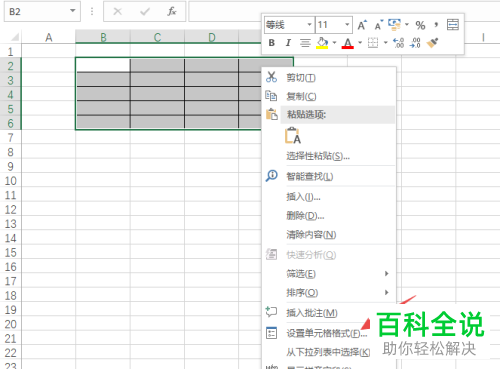
Task: Click the borders icon in mini toolbar
Action: click(x=373, y=43)
